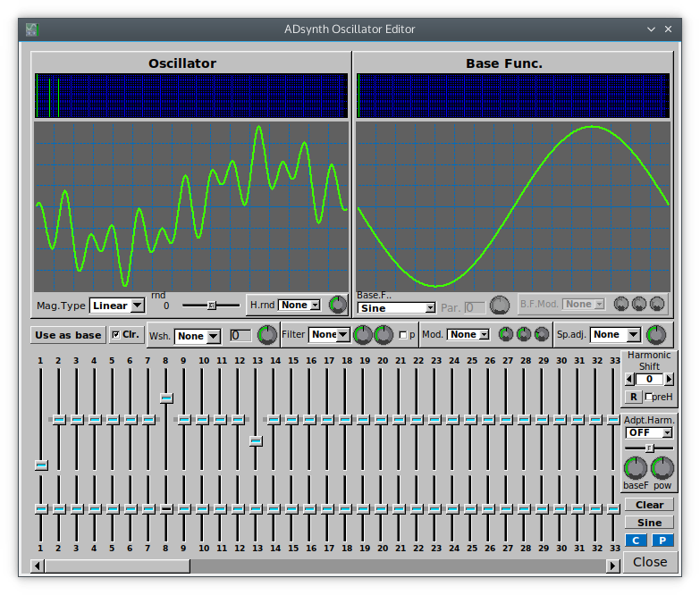Click the R reset harmonic shift button
This screenshot has height=595, width=700.
pos(634,397)
